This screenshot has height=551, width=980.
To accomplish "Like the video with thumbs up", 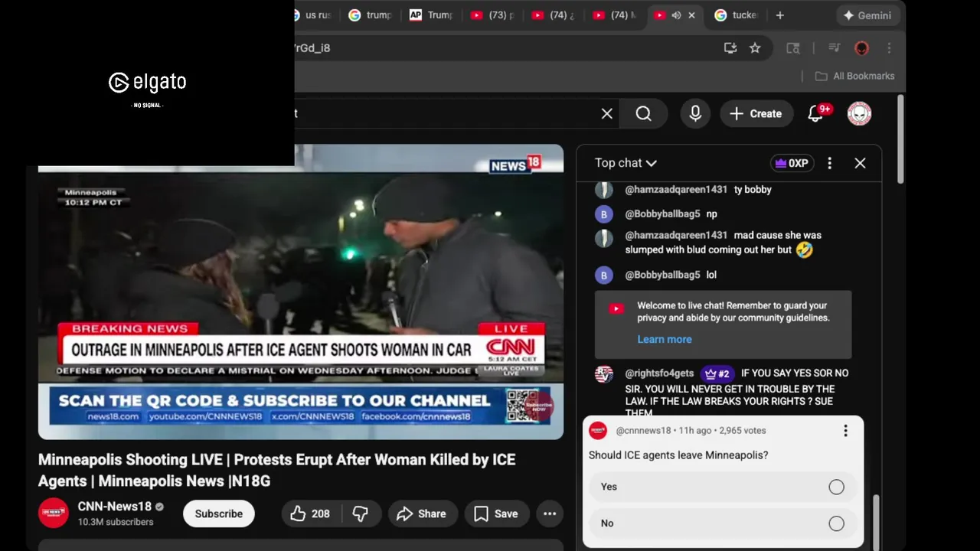I will coord(309,514).
